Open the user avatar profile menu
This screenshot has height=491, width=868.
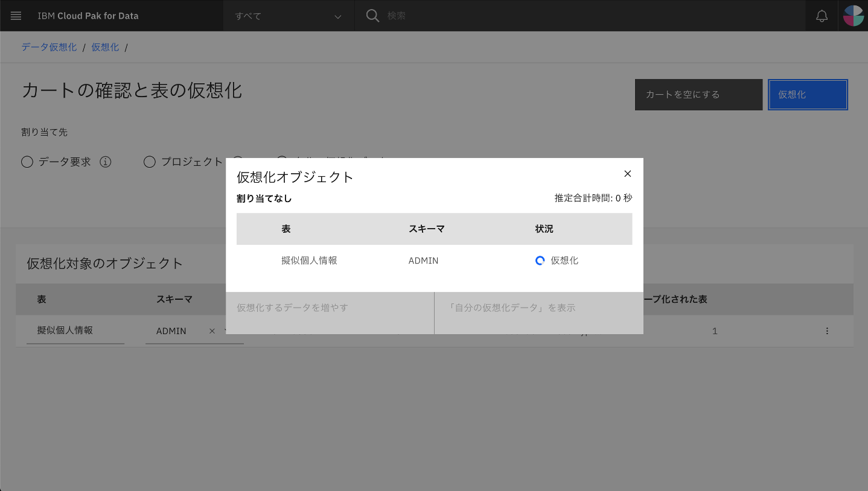[852, 16]
